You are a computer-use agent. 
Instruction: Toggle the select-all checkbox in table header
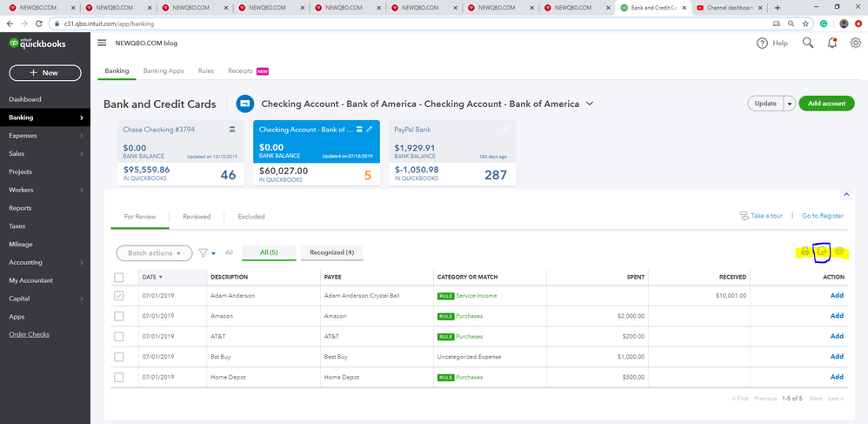pyautogui.click(x=119, y=277)
